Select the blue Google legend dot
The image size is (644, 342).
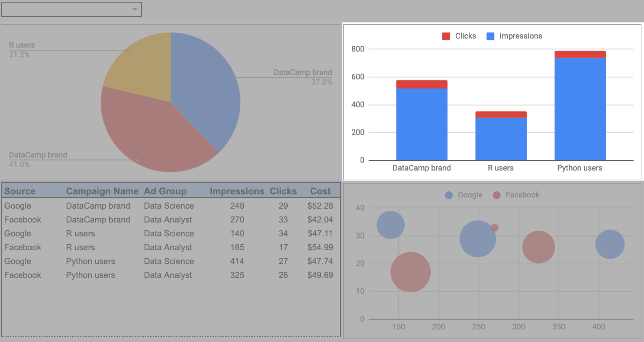(x=449, y=195)
